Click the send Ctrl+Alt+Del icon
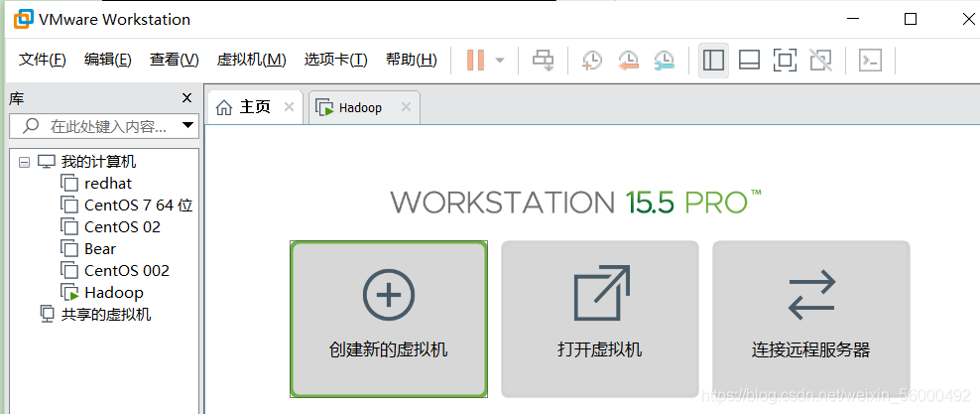Image resolution: width=980 pixels, height=414 pixels. tap(544, 60)
